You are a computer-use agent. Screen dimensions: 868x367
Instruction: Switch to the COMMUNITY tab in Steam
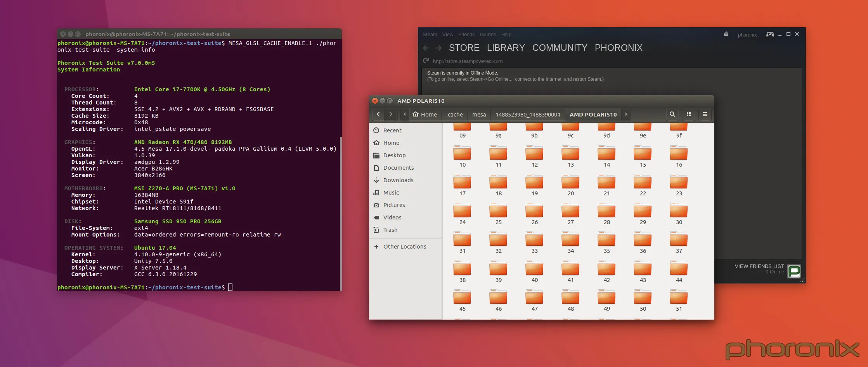tap(560, 48)
